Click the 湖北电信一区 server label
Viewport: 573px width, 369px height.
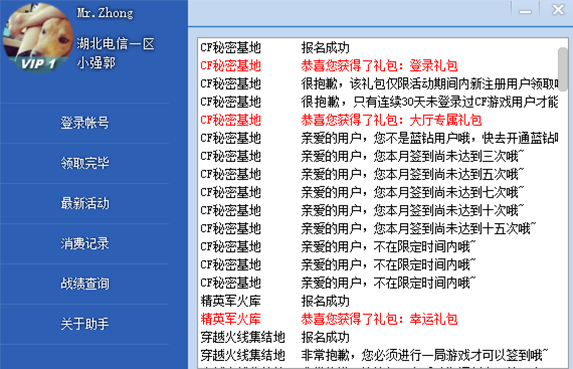point(115,44)
